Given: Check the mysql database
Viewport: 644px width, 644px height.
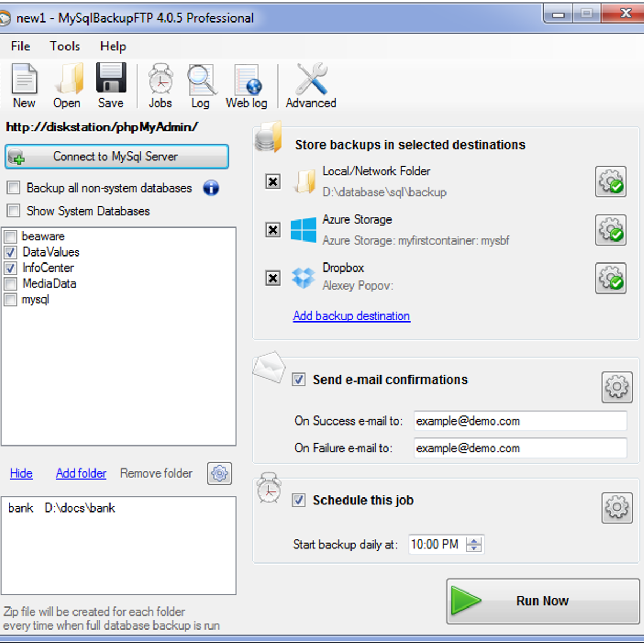Looking at the screenshot, I should click(10, 299).
